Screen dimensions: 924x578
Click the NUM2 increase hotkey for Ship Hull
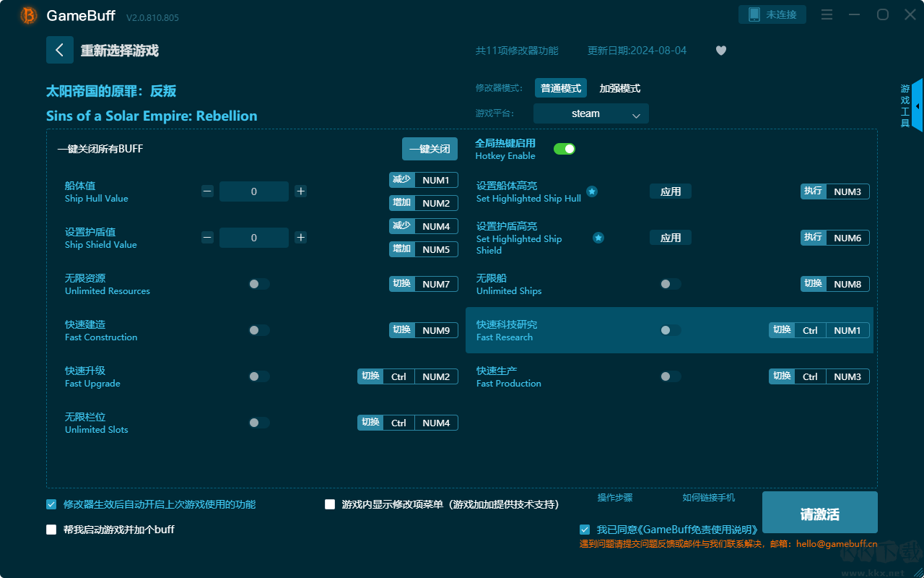click(x=424, y=203)
